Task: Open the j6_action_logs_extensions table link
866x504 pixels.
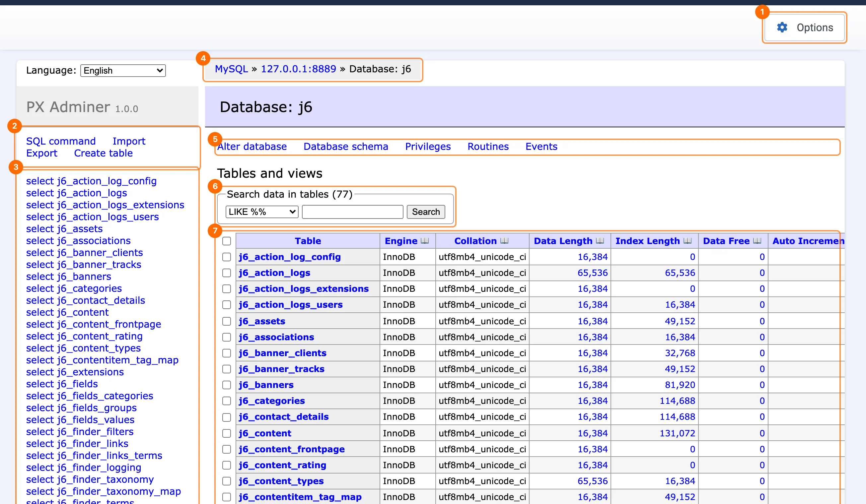Action: click(304, 289)
